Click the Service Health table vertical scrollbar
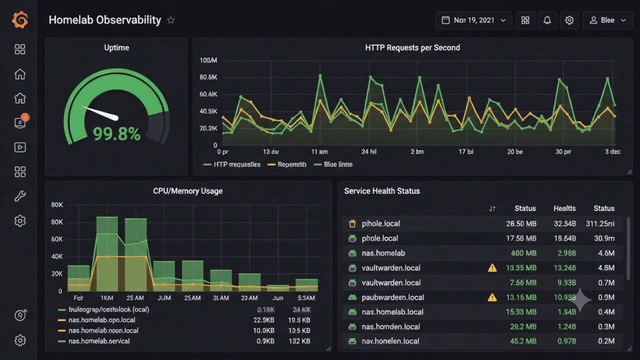This screenshot has width=640, height=360. click(x=629, y=249)
